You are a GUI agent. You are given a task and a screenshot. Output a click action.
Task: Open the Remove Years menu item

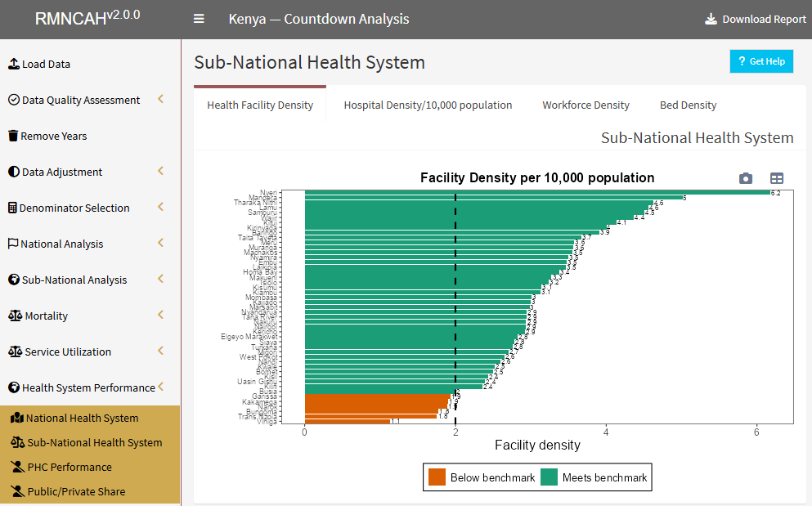coord(90,136)
